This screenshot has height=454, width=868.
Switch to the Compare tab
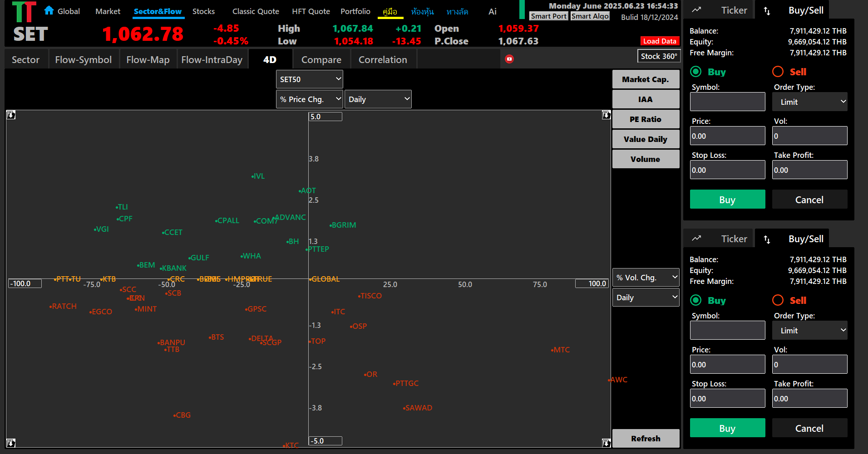click(x=321, y=59)
